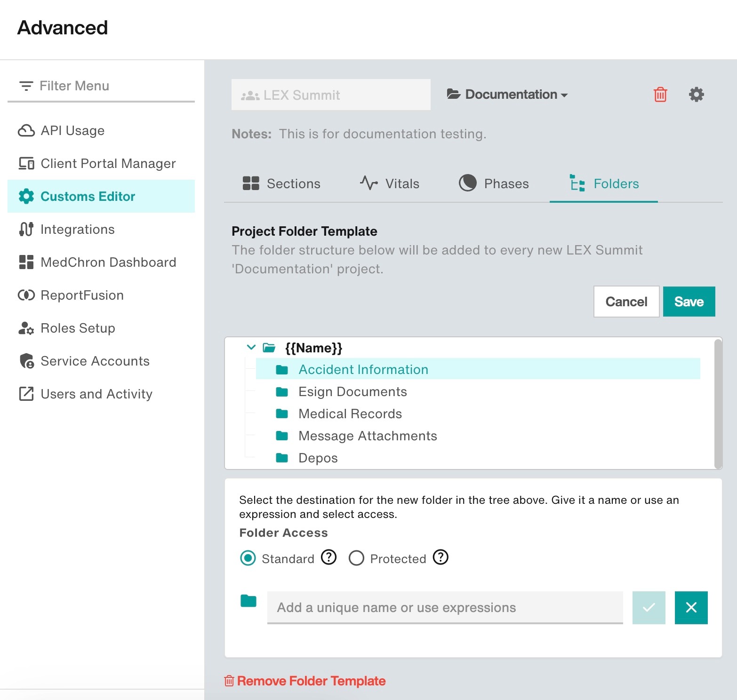Click the trash icon beside Remove Folder Template
737x700 pixels.
point(229,681)
